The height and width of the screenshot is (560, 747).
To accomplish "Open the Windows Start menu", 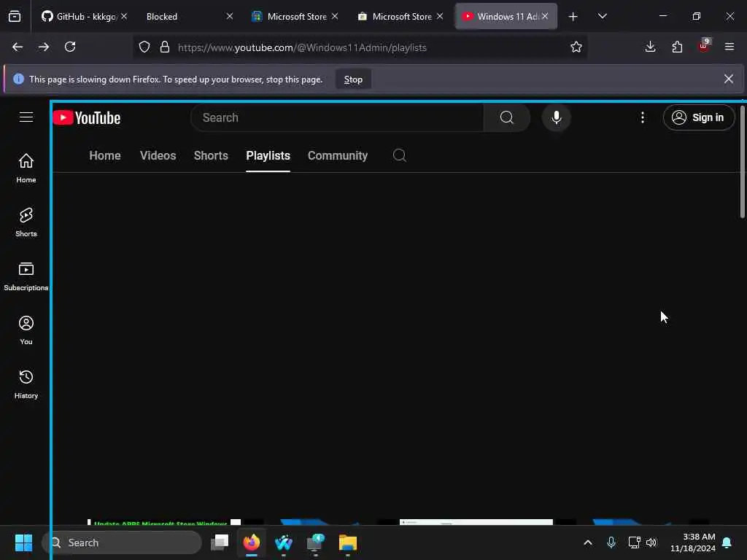I will tap(23, 542).
